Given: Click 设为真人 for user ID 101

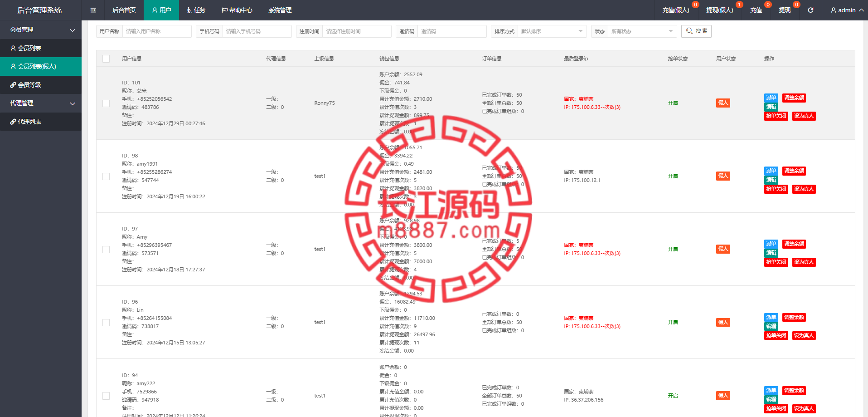Looking at the screenshot, I should coord(804,116).
